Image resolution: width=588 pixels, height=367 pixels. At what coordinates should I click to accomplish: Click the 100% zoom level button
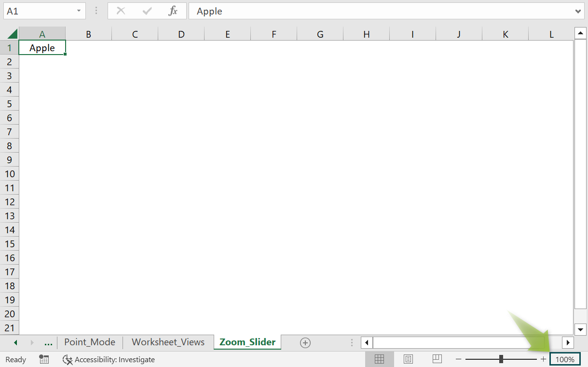565,359
